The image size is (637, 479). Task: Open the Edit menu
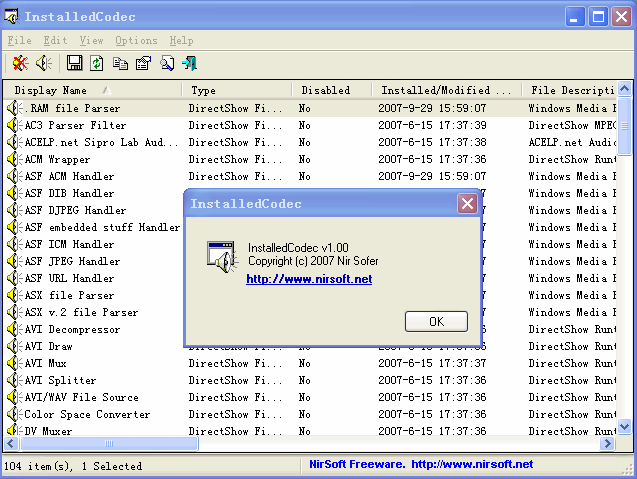pos(55,41)
